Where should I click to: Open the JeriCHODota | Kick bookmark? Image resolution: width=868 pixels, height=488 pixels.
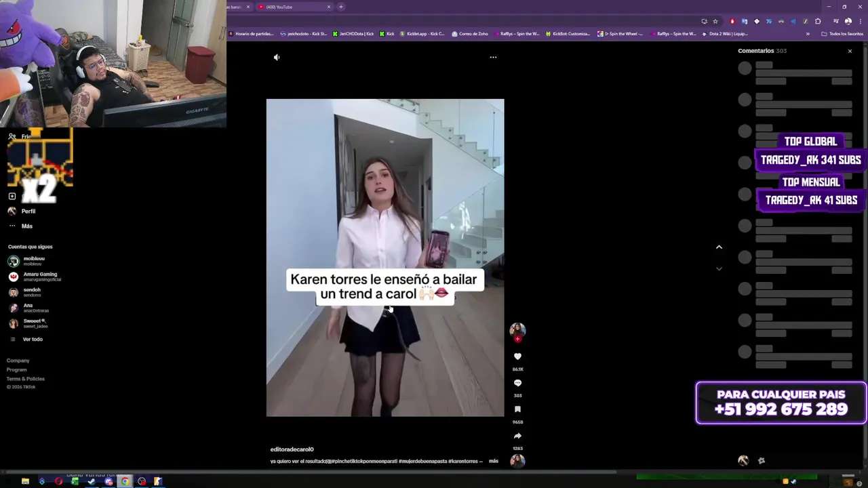pyautogui.click(x=353, y=33)
